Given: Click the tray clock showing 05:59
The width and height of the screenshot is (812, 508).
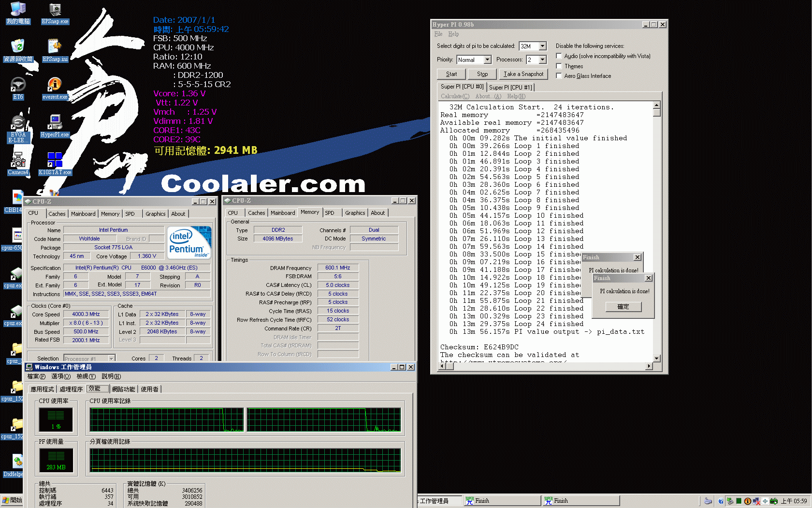Looking at the screenshot, I should 794,501.
